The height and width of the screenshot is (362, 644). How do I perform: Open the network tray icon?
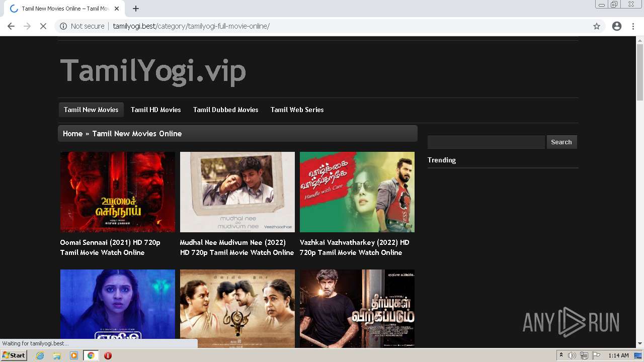584,355
